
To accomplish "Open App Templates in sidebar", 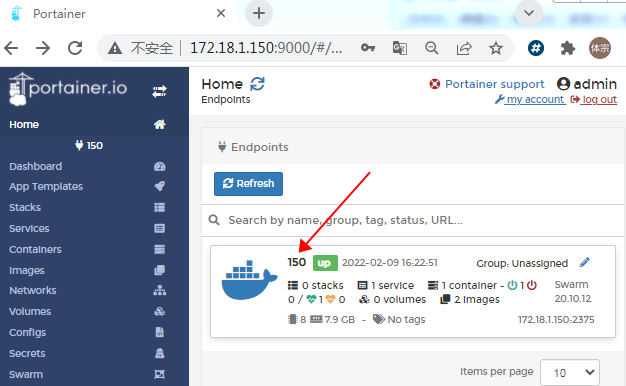I will coord(46,186).
